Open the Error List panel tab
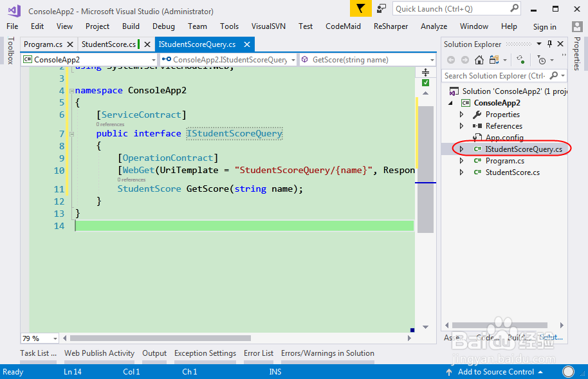Viewport: 588px width, 379px height. (259, 353)
